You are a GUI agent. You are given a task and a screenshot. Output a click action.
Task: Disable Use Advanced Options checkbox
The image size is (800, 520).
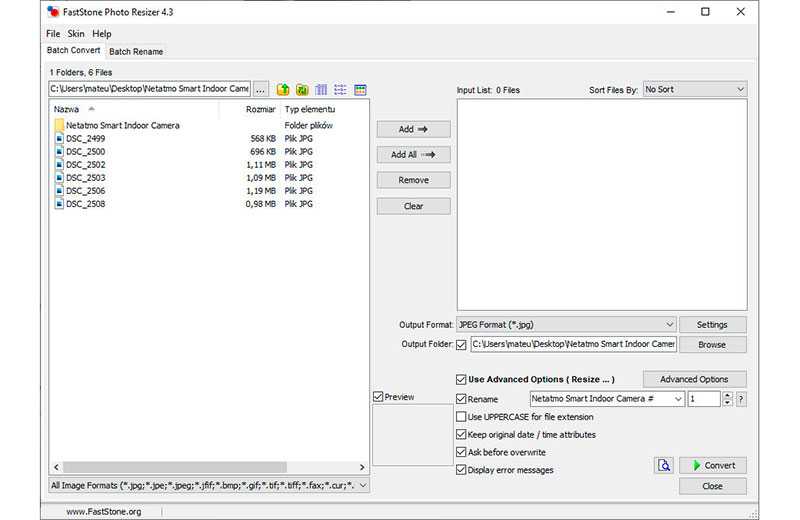pyautogui.click(x=461, y=380)
